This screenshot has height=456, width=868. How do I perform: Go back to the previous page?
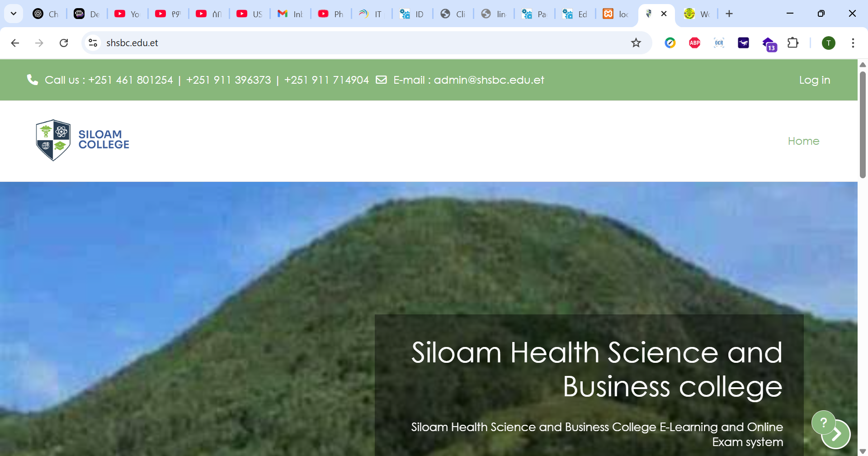[15, 43]
